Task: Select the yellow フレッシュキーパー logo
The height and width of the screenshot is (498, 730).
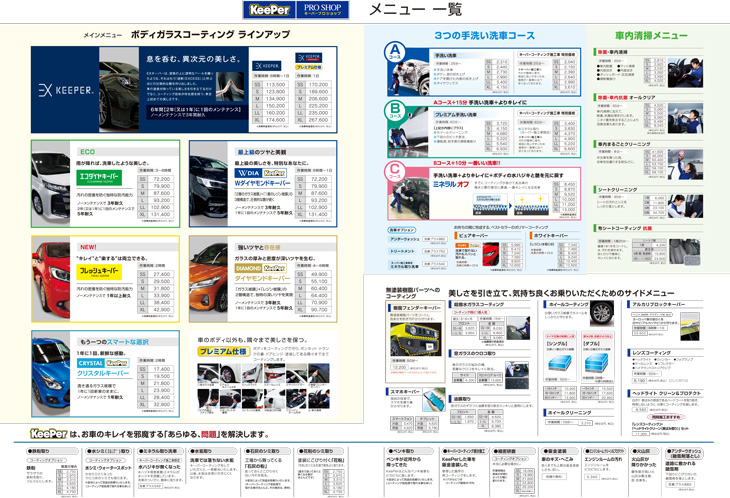Action: click(99, 272)
